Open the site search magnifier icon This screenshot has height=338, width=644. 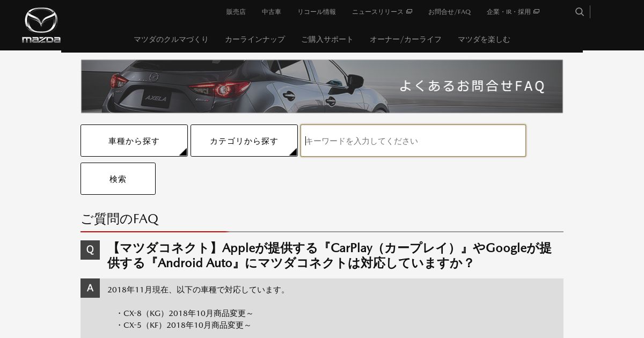[580, 12]
